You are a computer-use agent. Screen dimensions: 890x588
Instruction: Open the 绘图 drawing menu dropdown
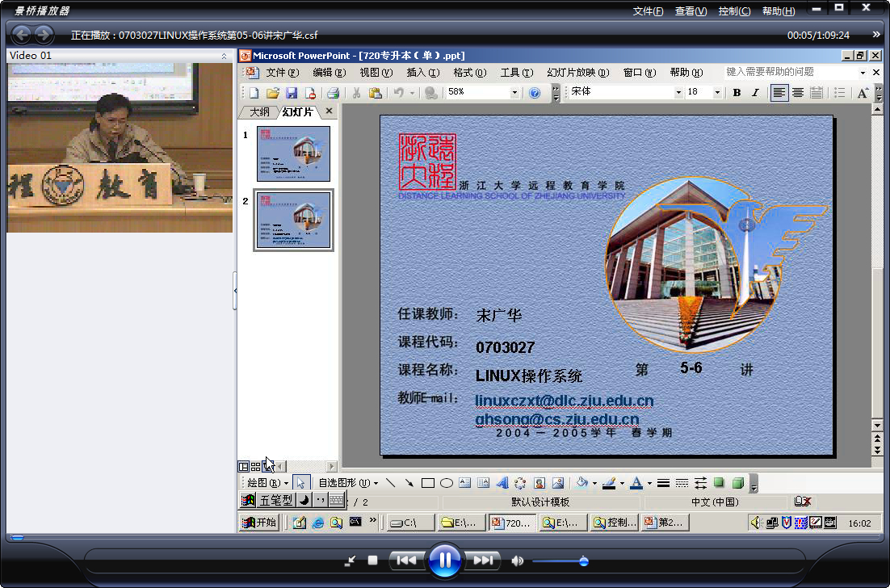pos(268,483)
